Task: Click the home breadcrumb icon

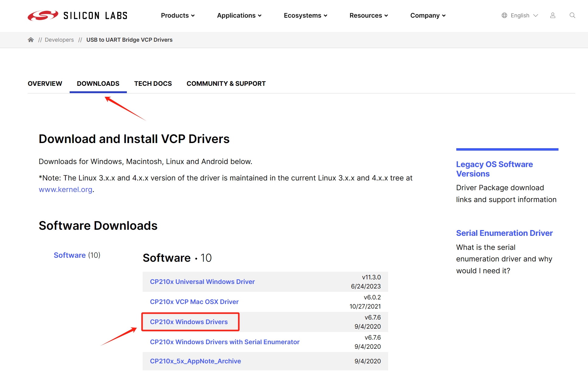Action: [x=31, y=40]
